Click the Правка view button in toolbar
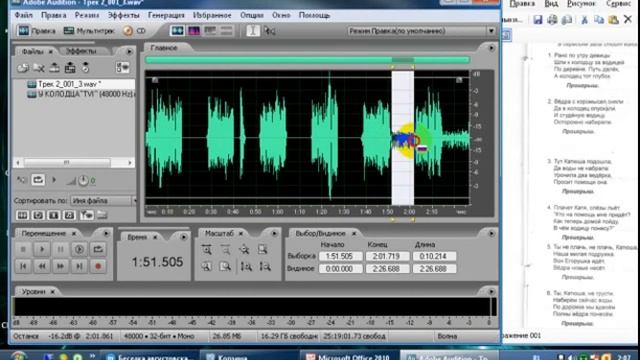 [37, 31]
